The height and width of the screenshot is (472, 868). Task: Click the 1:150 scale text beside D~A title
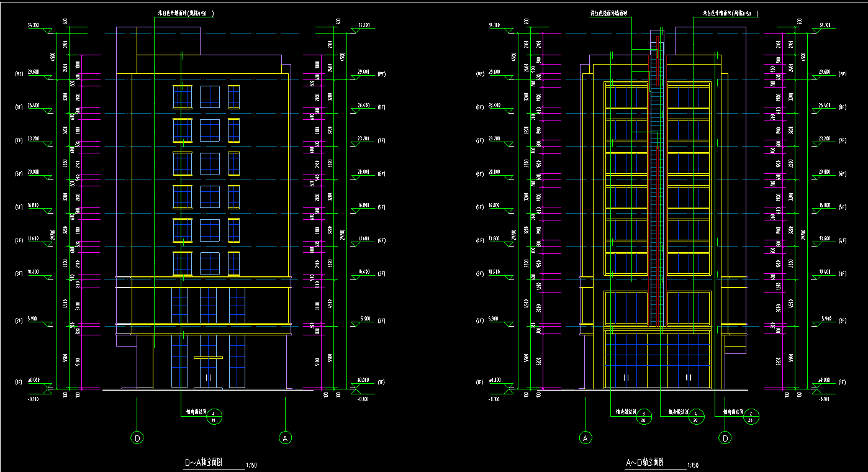tap(251, 465)
